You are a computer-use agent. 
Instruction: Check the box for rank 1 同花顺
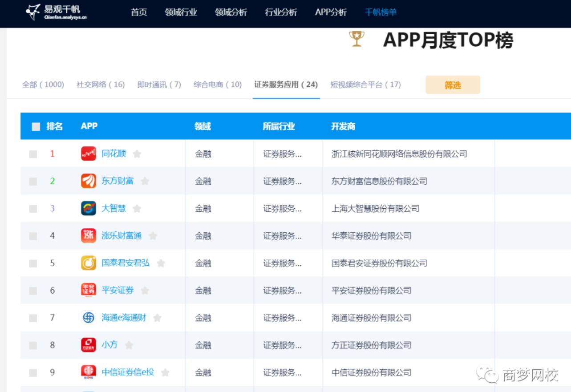point(33,154)
